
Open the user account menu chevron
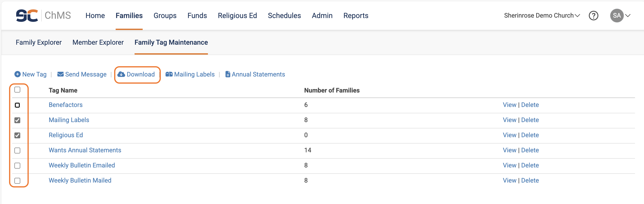tap(628, 16)
